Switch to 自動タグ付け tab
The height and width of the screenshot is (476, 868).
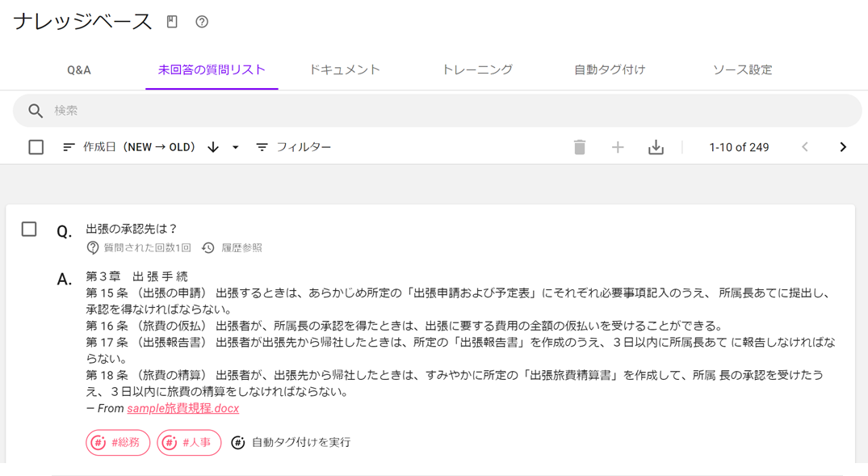610,70
